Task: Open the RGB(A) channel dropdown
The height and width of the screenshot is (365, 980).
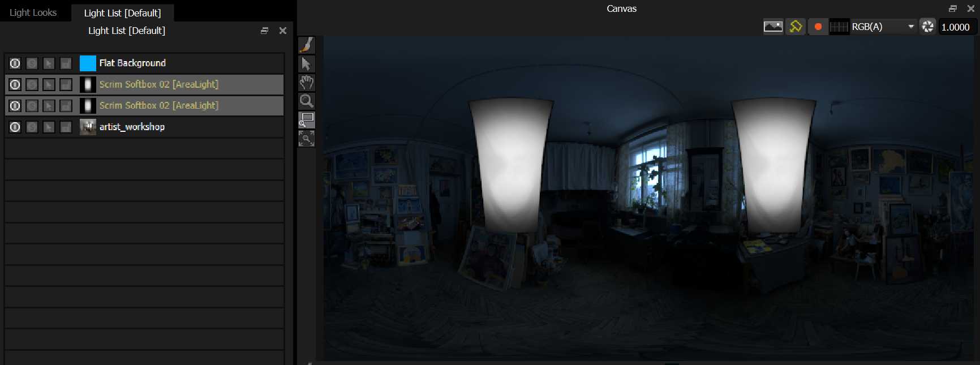Action: click(883, 27)
